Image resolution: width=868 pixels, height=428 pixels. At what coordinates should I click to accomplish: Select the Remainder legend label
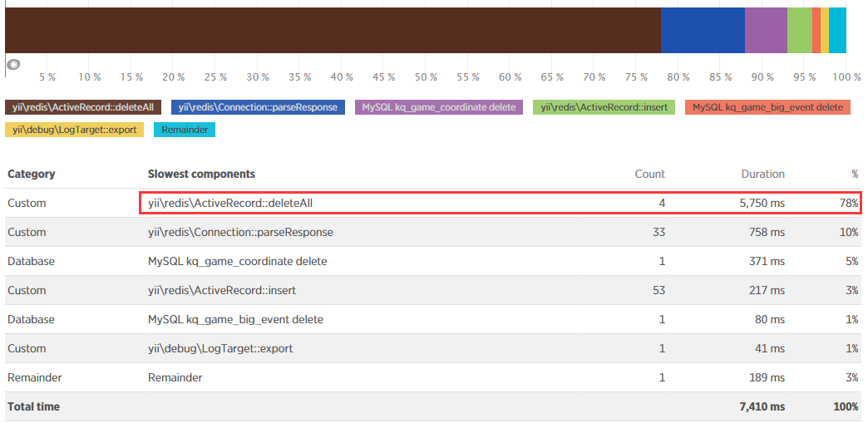click(x=185, y=130)
